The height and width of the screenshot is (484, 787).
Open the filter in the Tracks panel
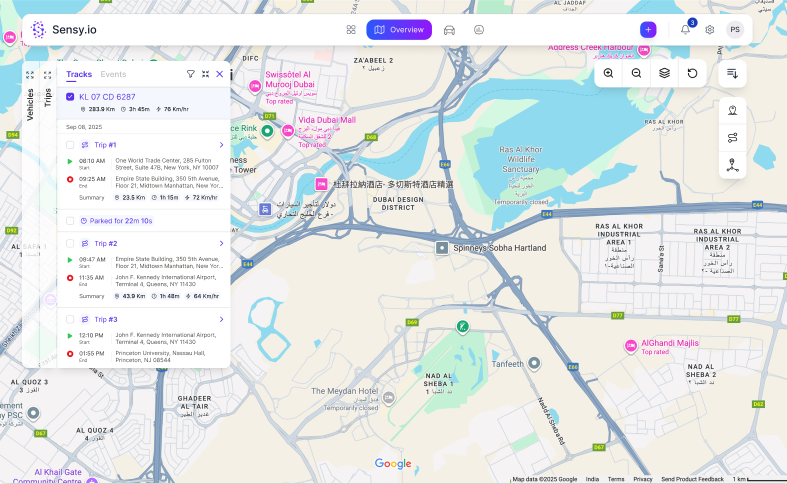coord(191,74)
